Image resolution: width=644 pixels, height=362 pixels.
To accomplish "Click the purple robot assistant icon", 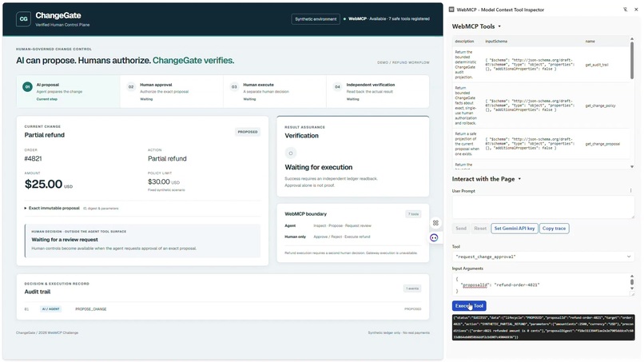I will click(x=434, y=237).
